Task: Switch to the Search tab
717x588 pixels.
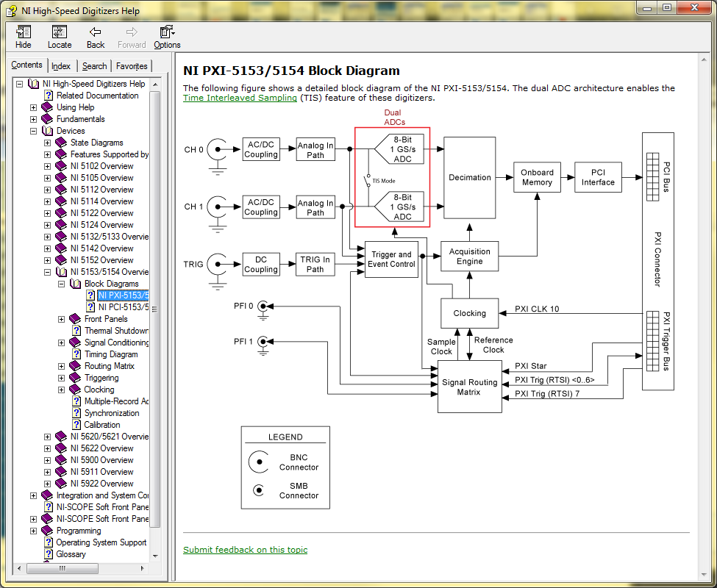Action: (x=94, y=66)
